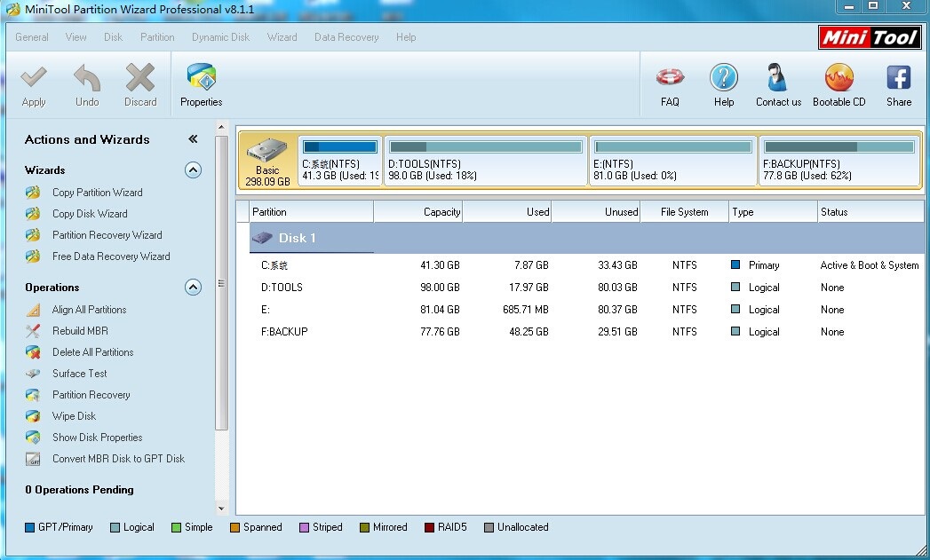The height and width of the screenshot is (560, 930).
Task: Sort by Used column header
Action: tap(507, 212)
